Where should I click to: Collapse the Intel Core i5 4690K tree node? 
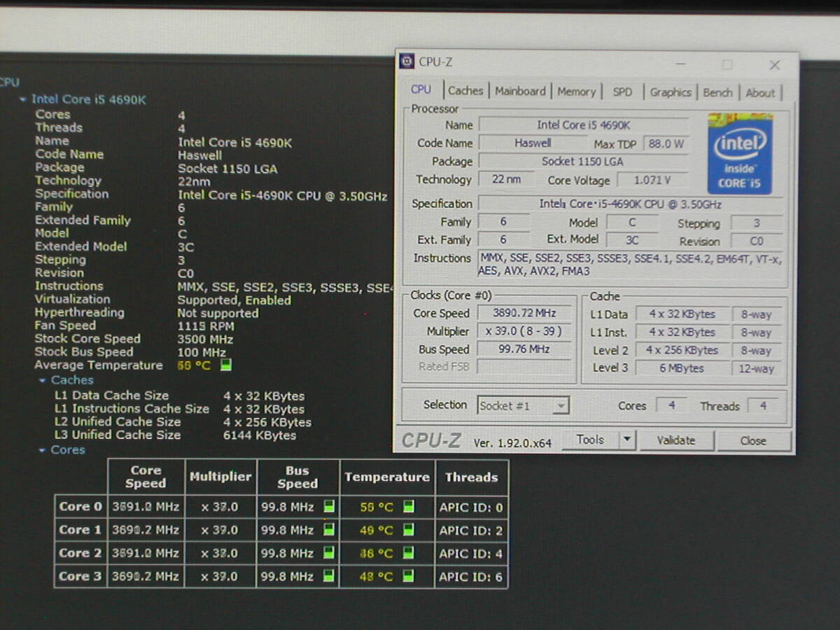23,100
